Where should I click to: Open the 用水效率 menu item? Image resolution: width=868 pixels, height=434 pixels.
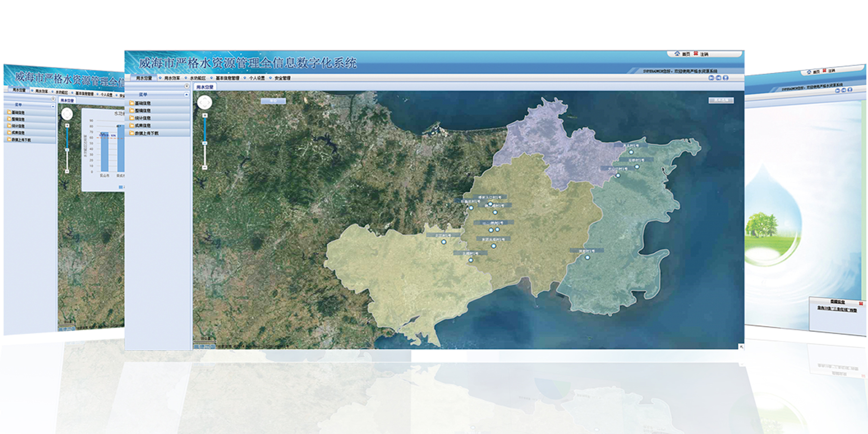coord(172,78)
